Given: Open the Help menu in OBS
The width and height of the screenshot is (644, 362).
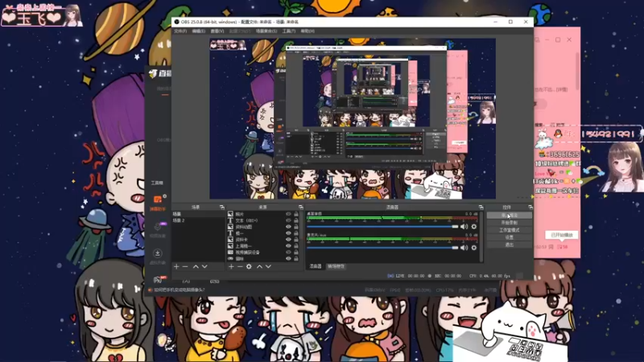Looking at the screenshot, I should (308, 31).
